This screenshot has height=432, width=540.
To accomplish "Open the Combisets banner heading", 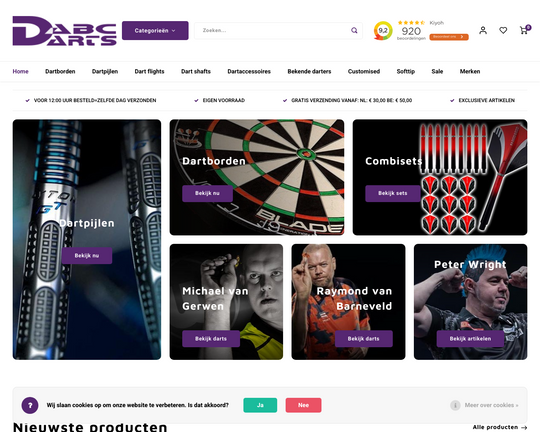I will click(394, 161).
